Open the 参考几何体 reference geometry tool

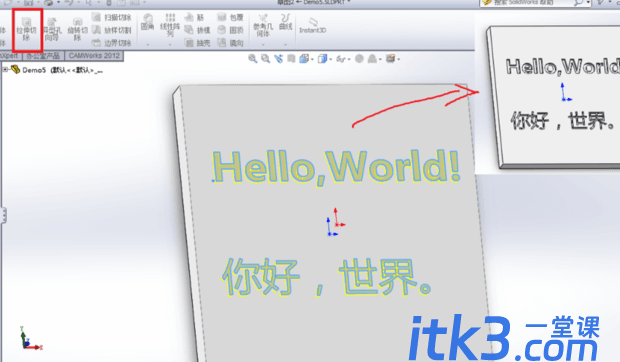[263, 25]
